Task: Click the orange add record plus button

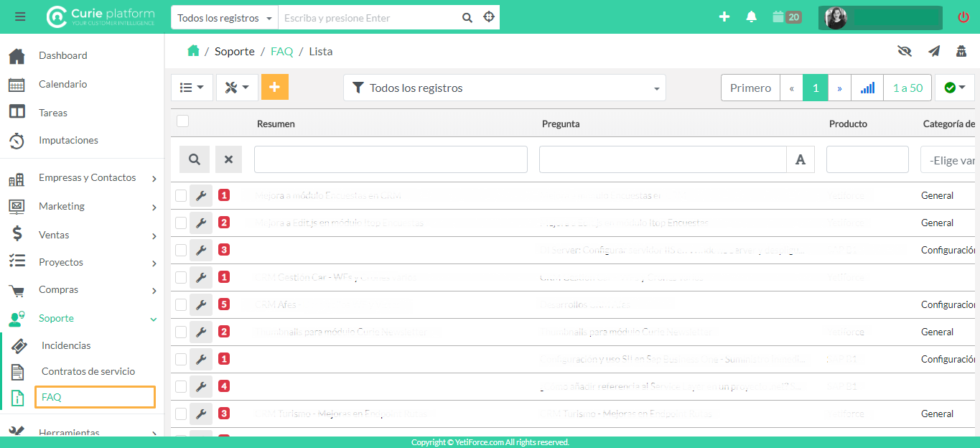Action: pos(274,88)
